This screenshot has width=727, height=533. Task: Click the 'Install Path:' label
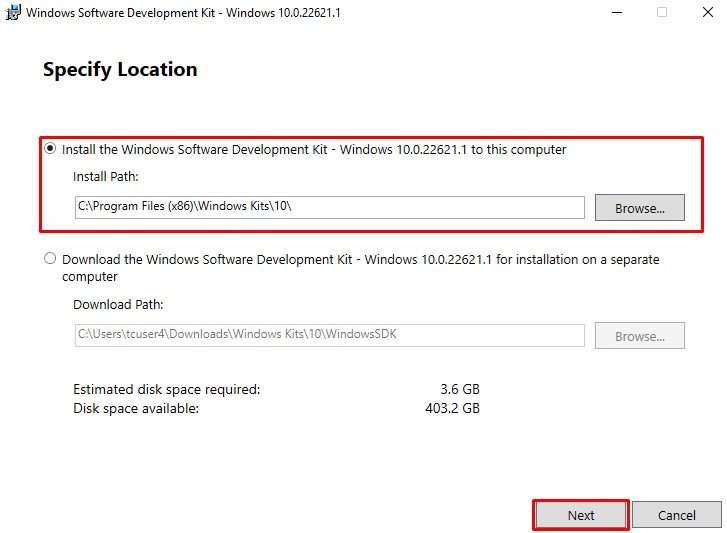pyautogui.click(x=106, y=177)
